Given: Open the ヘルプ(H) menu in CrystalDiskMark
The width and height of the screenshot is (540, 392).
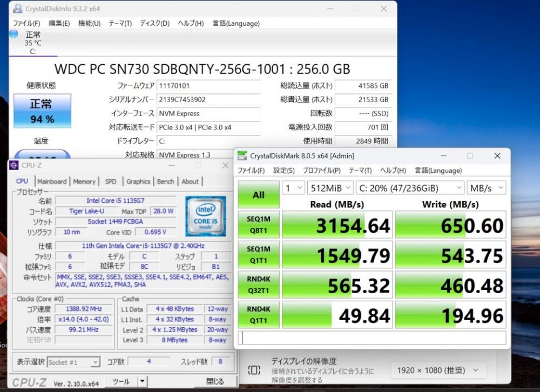Looking at the screenshot, I should (x=393, y=171).
